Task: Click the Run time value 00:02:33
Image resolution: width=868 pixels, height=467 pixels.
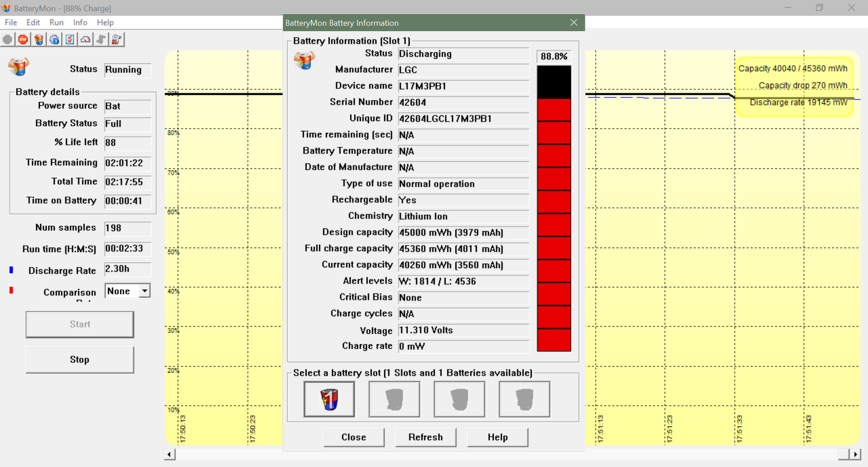Action: pos(128,249)
